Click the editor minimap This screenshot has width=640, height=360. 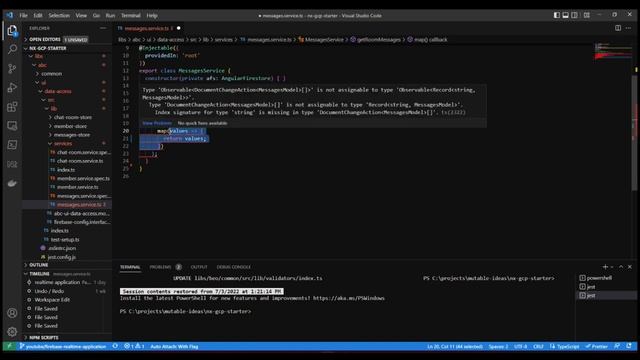[x=613, y=51]
